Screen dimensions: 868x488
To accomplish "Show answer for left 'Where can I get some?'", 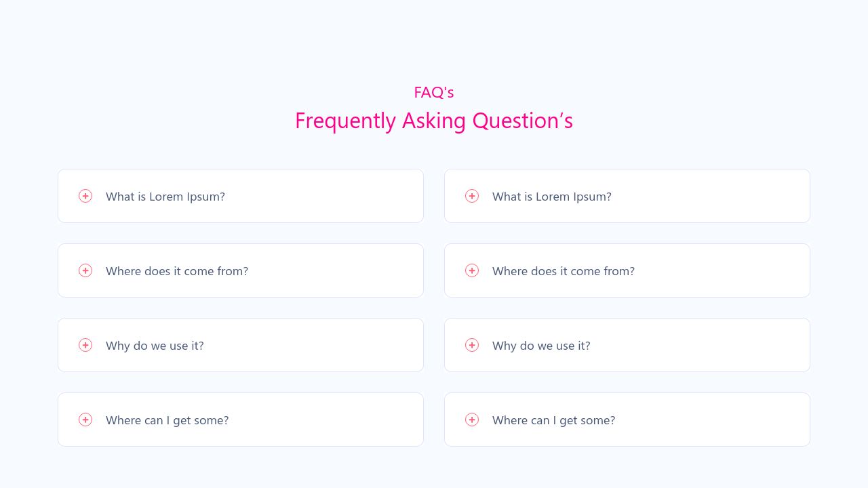I will [167, 420].
